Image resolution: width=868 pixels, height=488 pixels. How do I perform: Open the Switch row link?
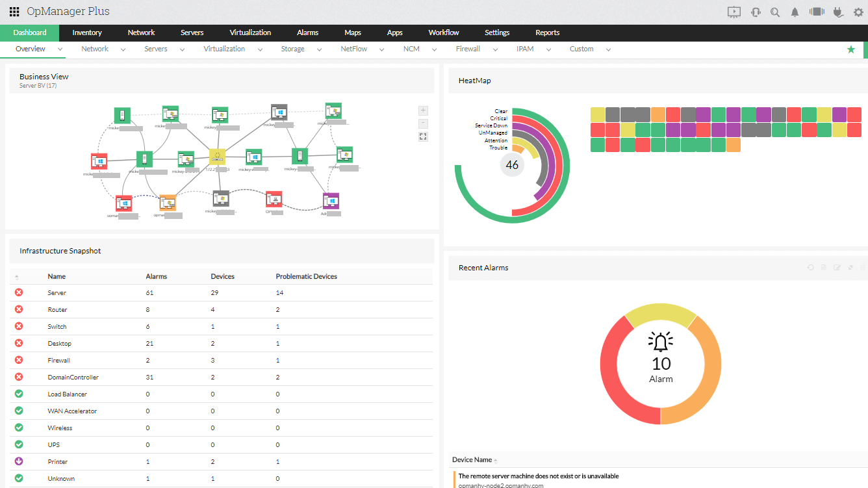[57, 327]
